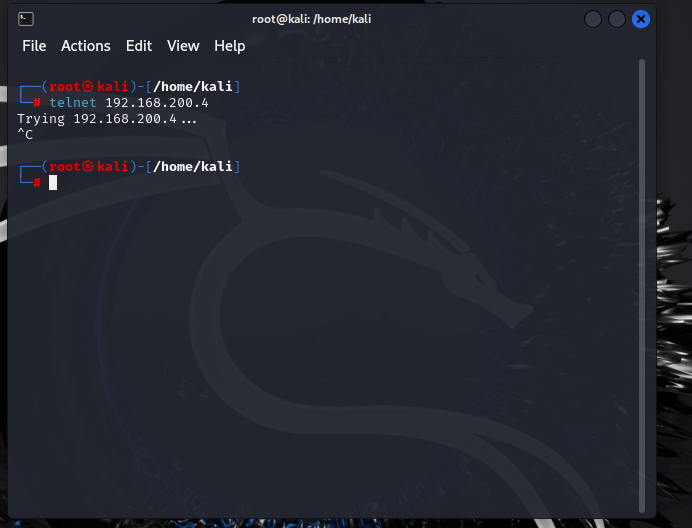This screenshot has height=528, width=692.
Task: Maximize the terminal window
Action: pyautogui.click(x=617, y=19)
